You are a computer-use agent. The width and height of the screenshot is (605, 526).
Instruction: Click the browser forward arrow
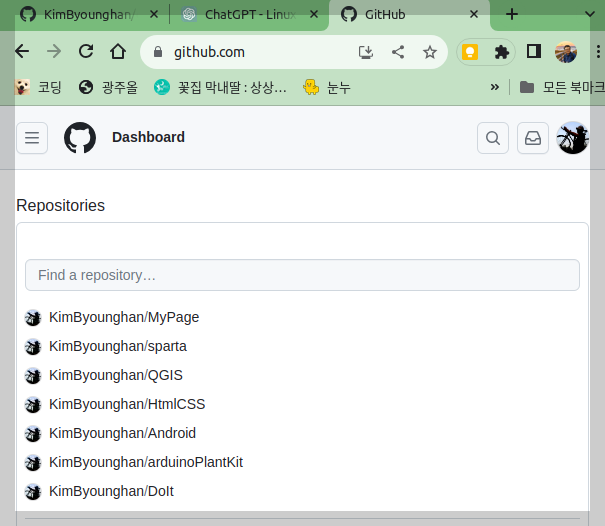pos(54,51)
